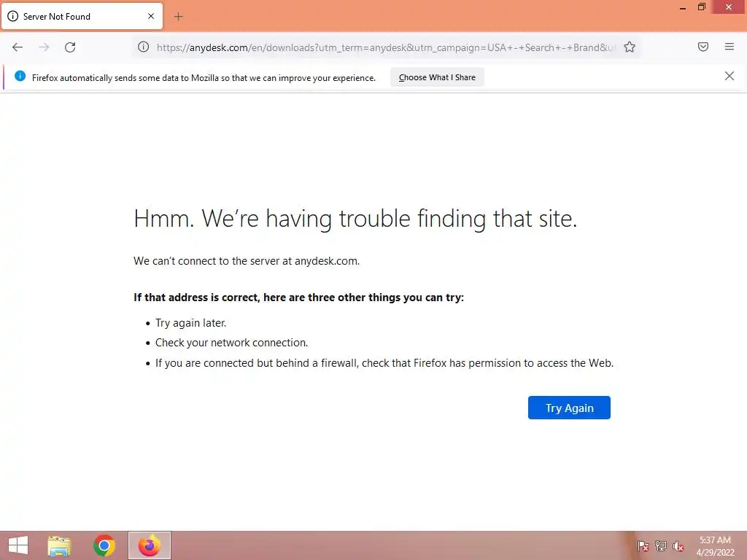747x560 pixels.
Task: Open the Windows Start menu
Action: pos(18,545)
